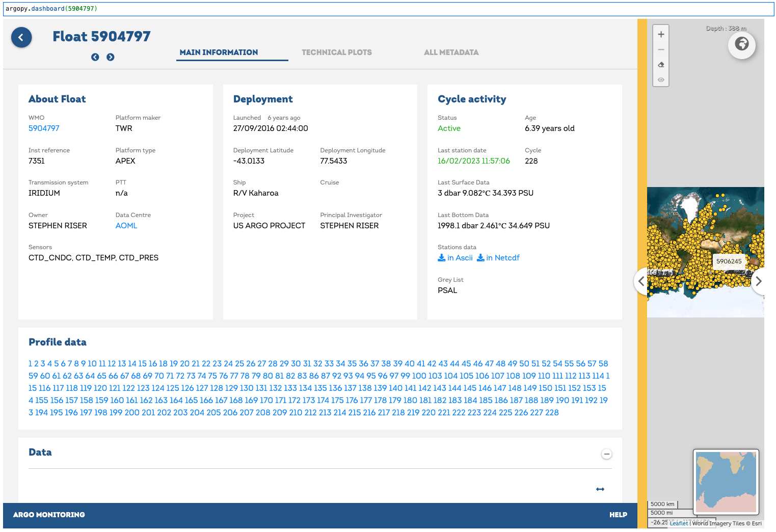Click the argopy.dashboard code input field
Image resolution: width=776 pixels, height=532 pixels.
point(388,9)
